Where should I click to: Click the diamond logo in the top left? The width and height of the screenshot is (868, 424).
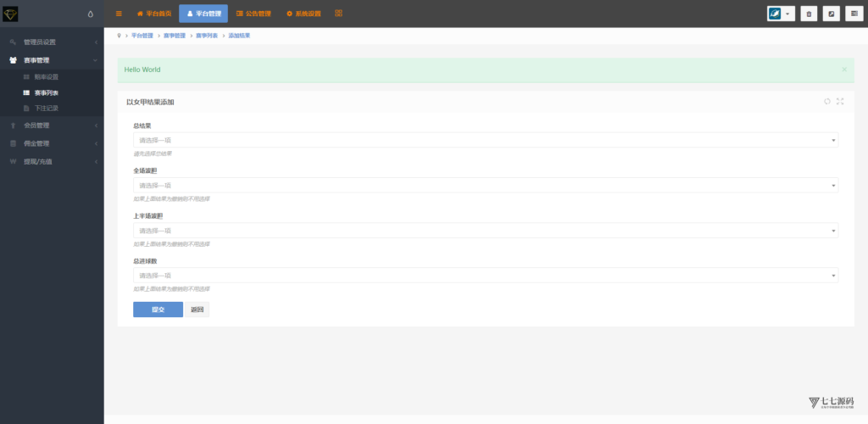point(10,14)
